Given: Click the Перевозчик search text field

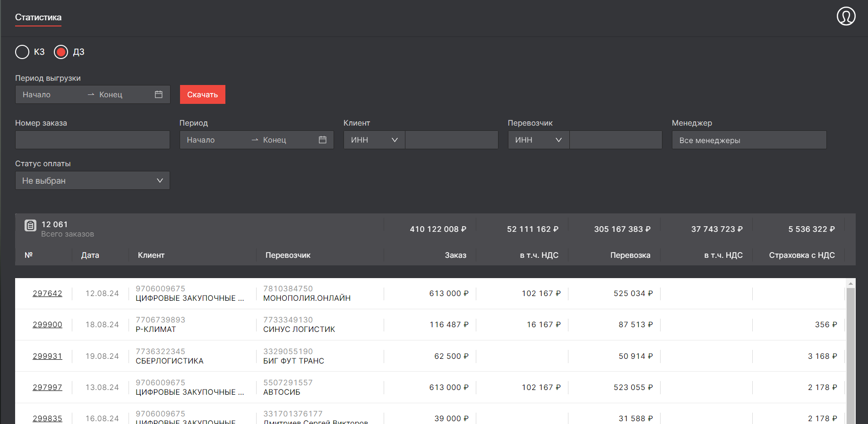Looking at the screenshot, I should [x=616, y=140].
